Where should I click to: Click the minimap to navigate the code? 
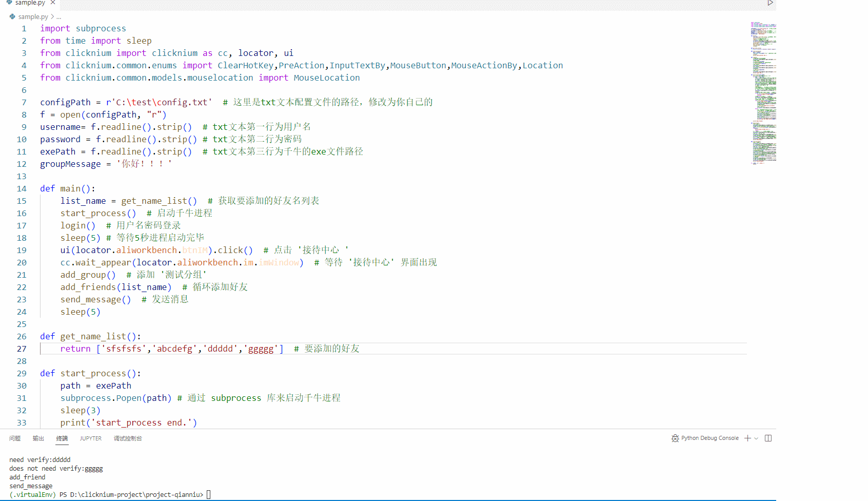tap(763, 92)
